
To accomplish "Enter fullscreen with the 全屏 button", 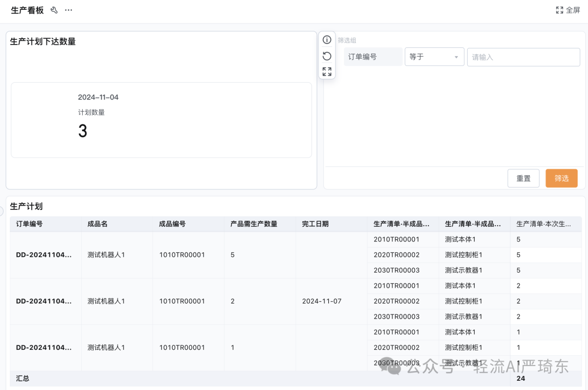I will (x=568, y=10).
